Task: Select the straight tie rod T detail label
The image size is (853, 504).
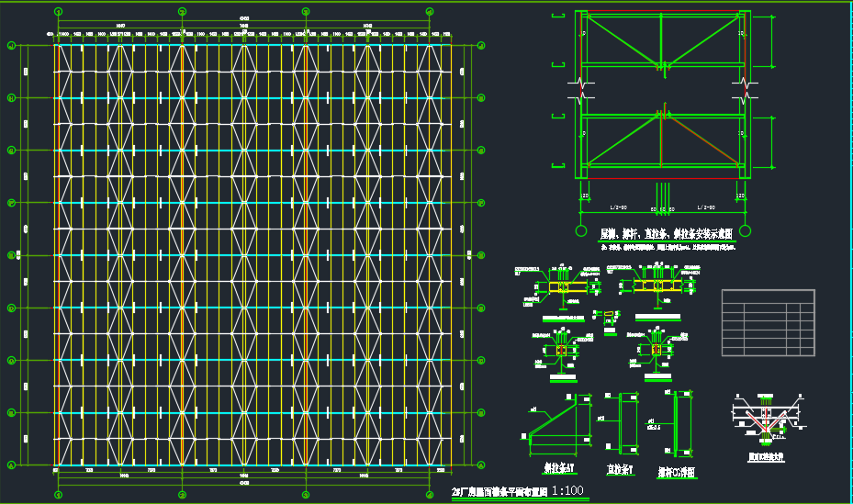Action: 620,469
